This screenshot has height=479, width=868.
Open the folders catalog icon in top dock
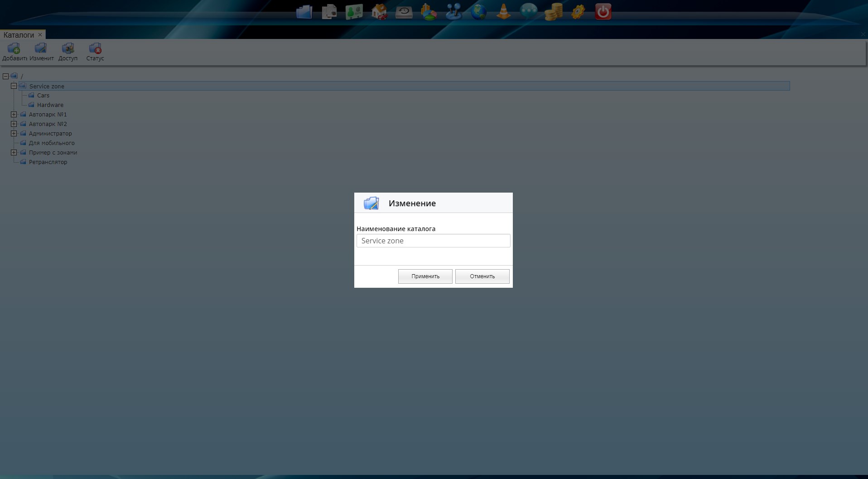(304, 12)
